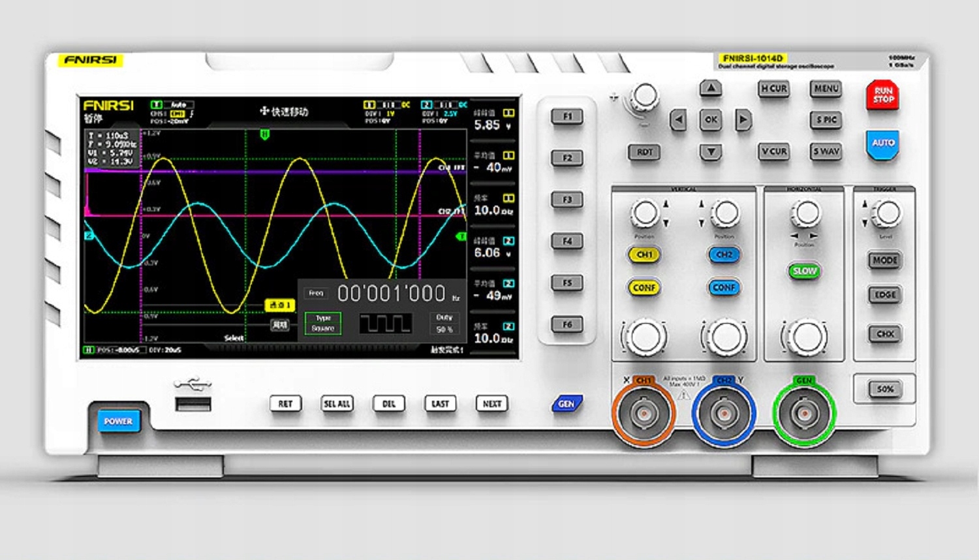The image size is (979, 560).
Task: Click the SEL ALL button
Action: [x=337, y=404]
